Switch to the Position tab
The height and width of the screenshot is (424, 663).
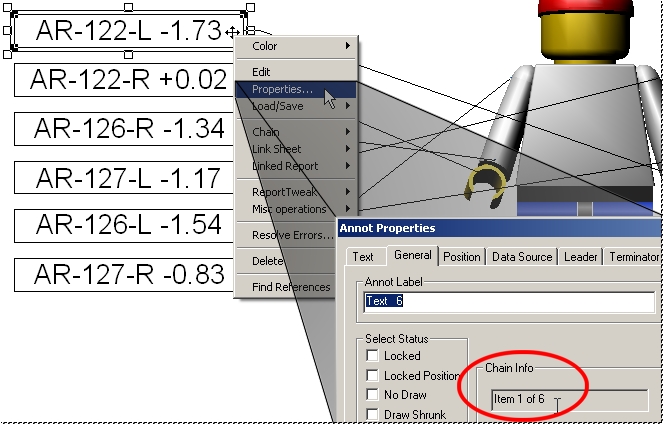[x=461, y=257]
